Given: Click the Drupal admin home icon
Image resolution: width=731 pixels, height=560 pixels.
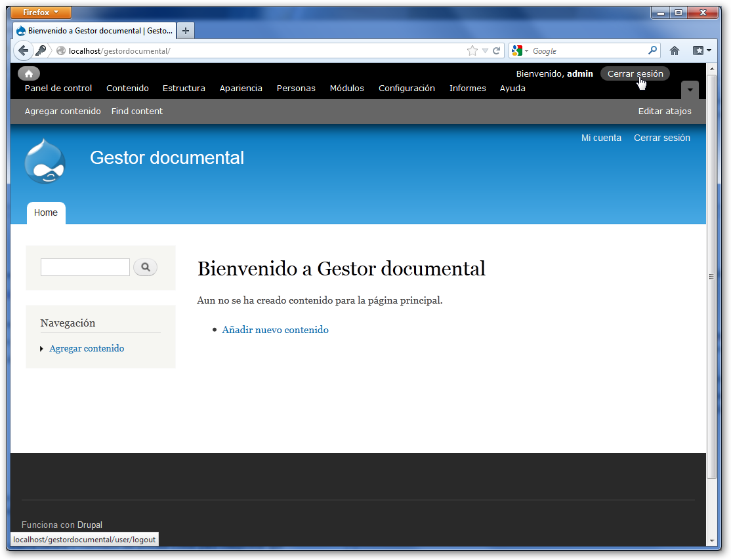Looking at the screenshot, I should point(29,73).
